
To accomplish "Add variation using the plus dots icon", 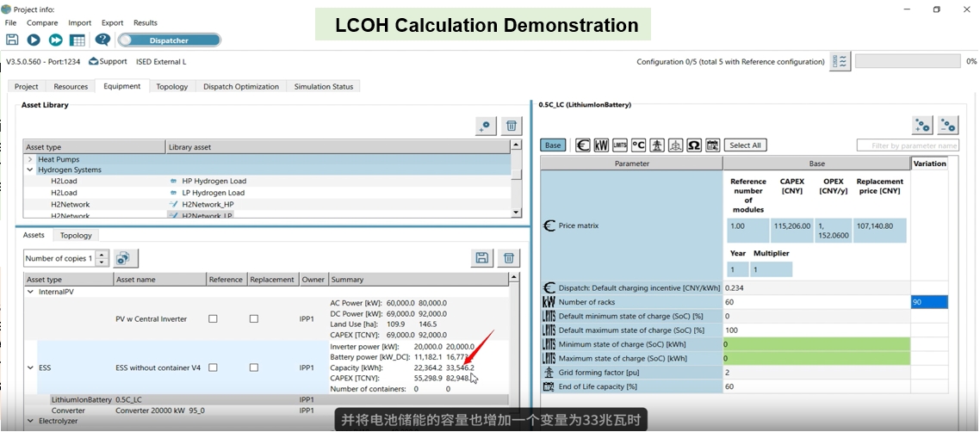I will [x=922, y=125].
